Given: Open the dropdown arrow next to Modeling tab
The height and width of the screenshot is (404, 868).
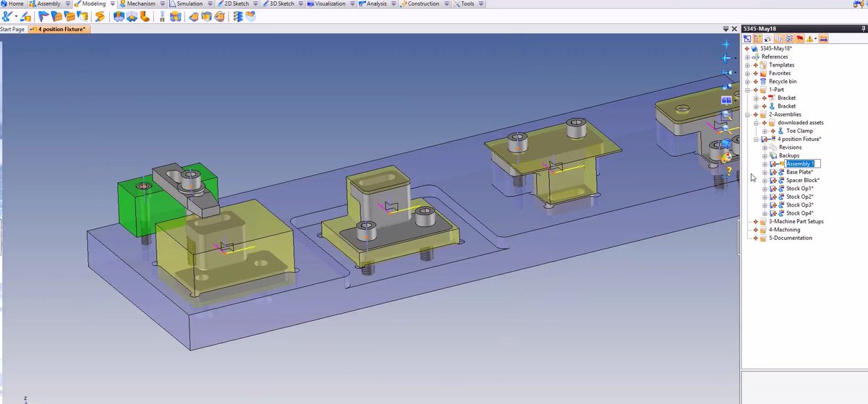Looking at the screenshot, I should click(x=112, y=4).
